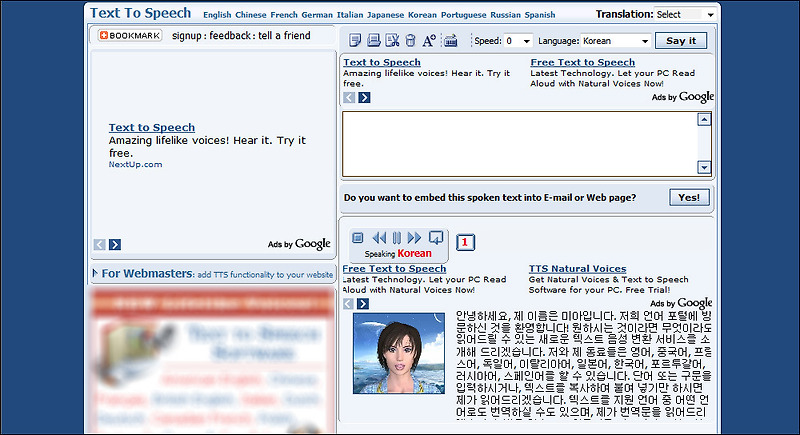
Task: Open the Language dropdown showing Korean
Action: (x=616, y=41)
